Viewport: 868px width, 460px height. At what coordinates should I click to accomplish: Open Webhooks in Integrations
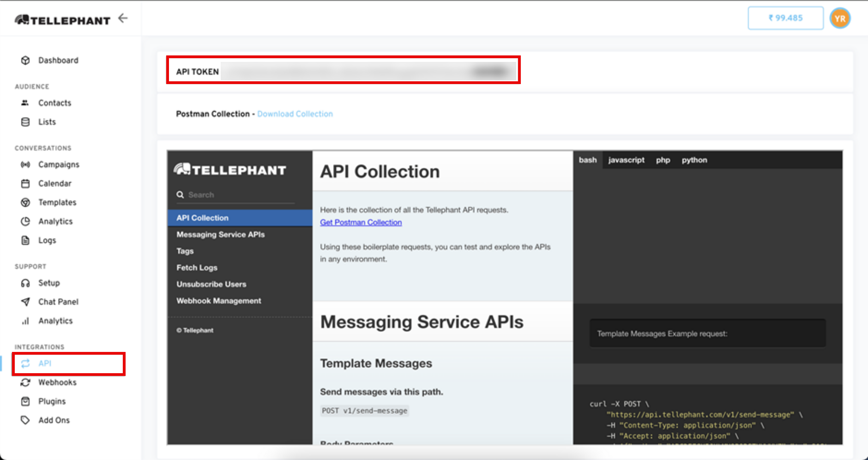pos(57,382)
